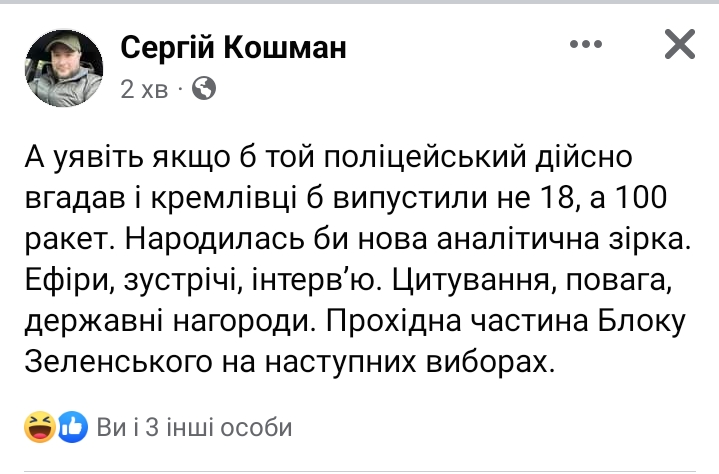Click the laughing emoji reaction icon
This screenshot has height=474, width=719.
(41, 428)
